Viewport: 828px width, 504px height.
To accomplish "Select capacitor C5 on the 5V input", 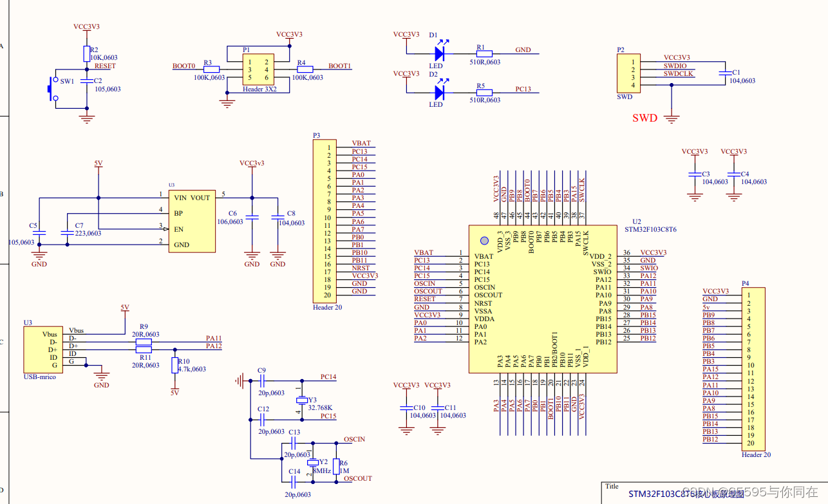I will pos(39,233).
